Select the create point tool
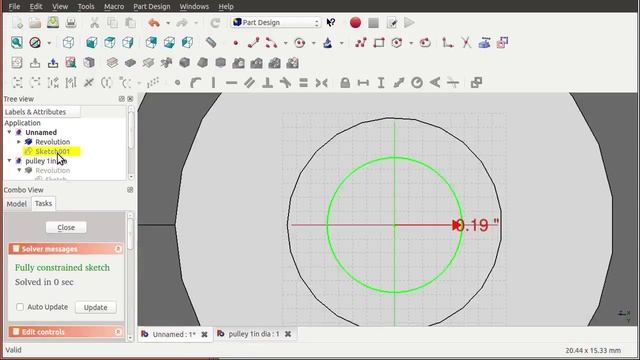Viewport: 640px width, 360px height. [236, 43]
